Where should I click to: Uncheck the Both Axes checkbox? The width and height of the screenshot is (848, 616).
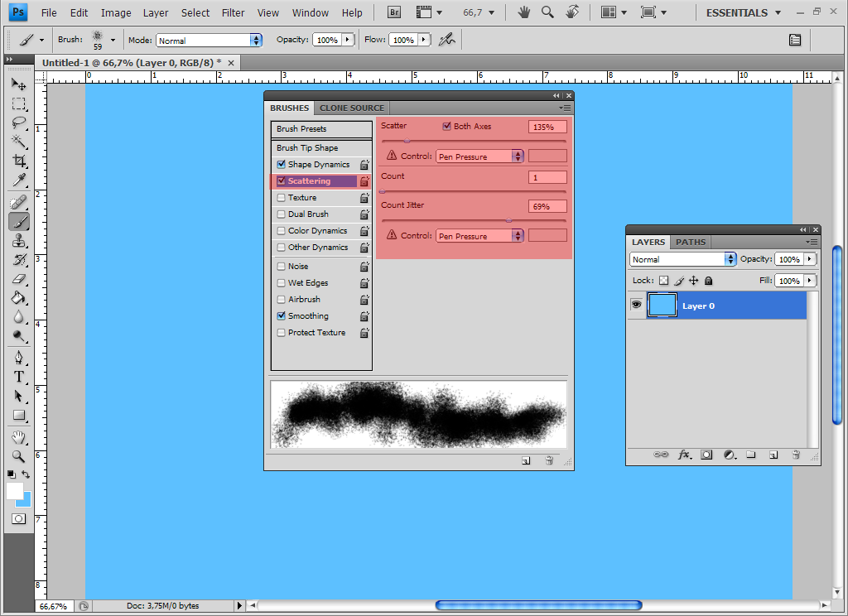click(446, 126)
